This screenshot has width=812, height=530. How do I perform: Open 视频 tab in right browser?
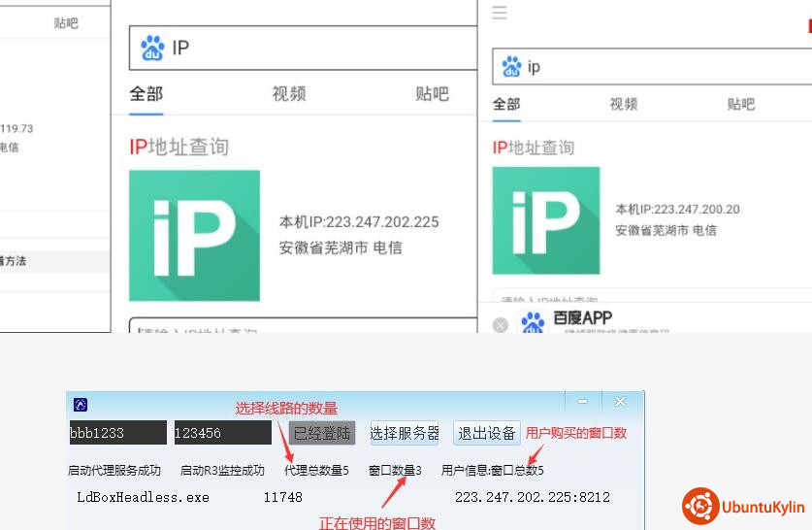click(623, 104)
